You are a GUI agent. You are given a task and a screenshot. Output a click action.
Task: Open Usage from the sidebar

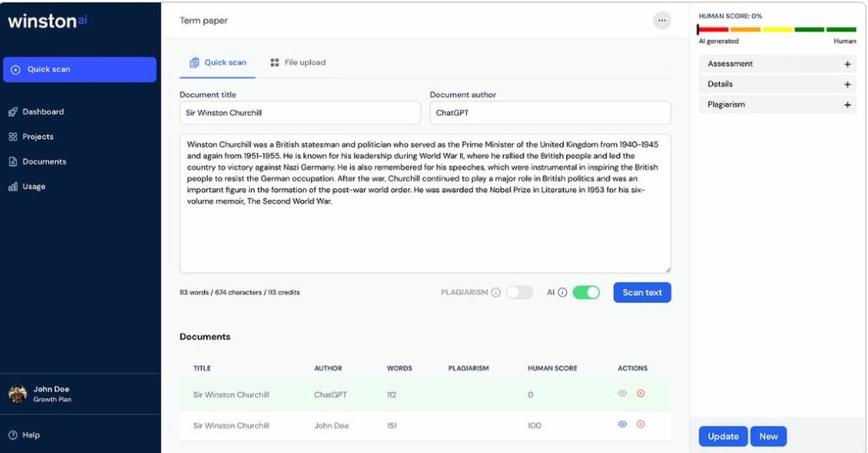[26, 186]
